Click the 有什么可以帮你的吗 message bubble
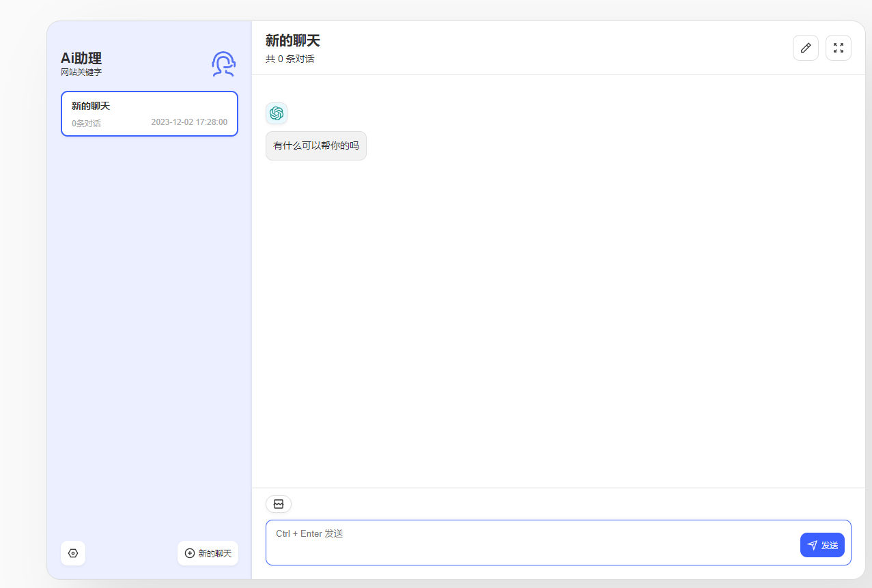Viewport: 872px width, 588px height. pyautogui.click(x=315, y=145)
